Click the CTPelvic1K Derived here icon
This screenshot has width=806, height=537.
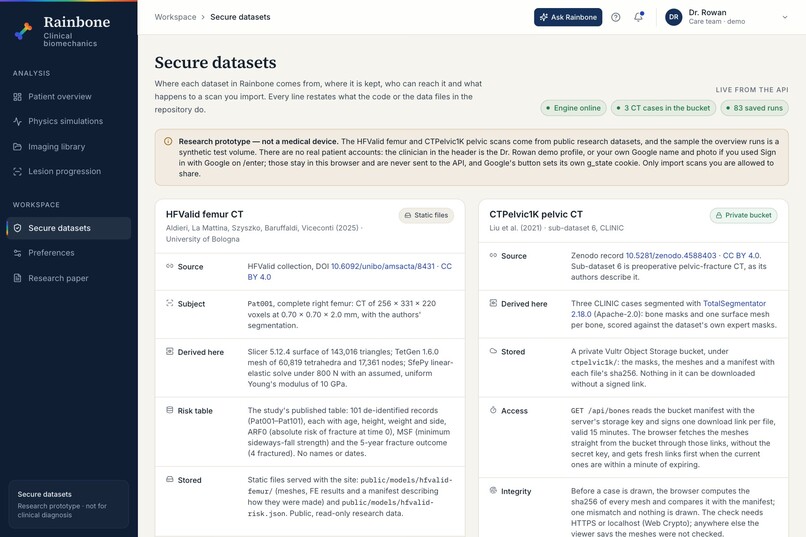click(493, 303)
